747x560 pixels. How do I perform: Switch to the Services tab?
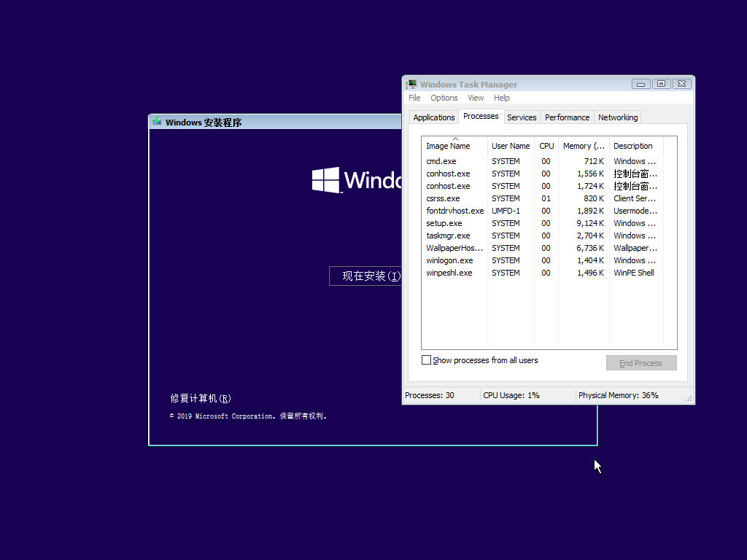coord(522,117)
